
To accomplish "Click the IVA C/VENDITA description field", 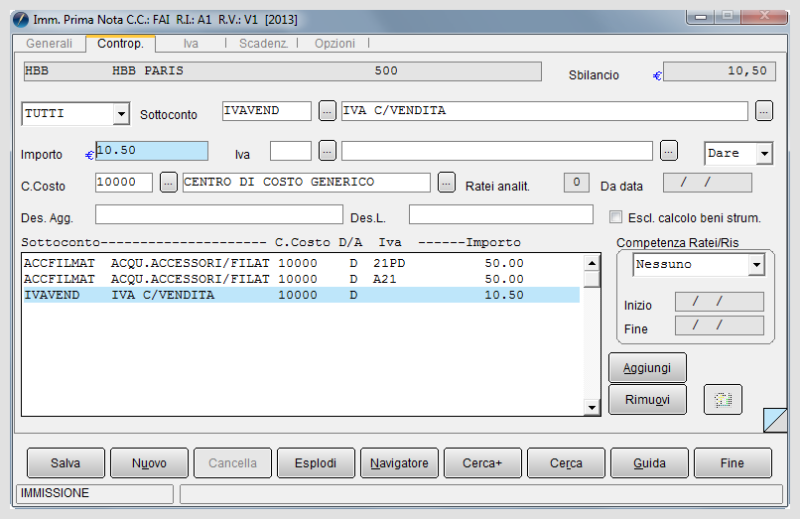I will [x=544, y=111].
